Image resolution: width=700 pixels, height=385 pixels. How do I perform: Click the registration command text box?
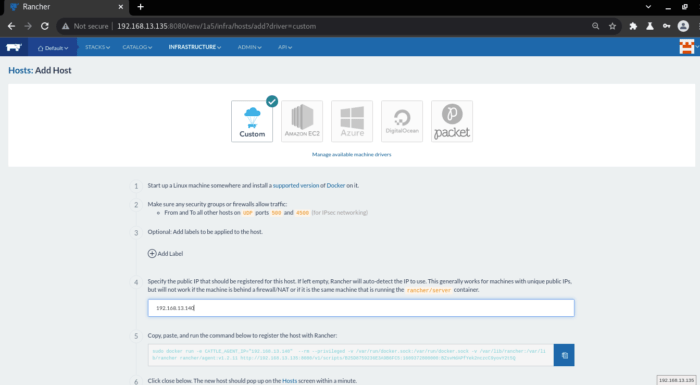point(350,355)
